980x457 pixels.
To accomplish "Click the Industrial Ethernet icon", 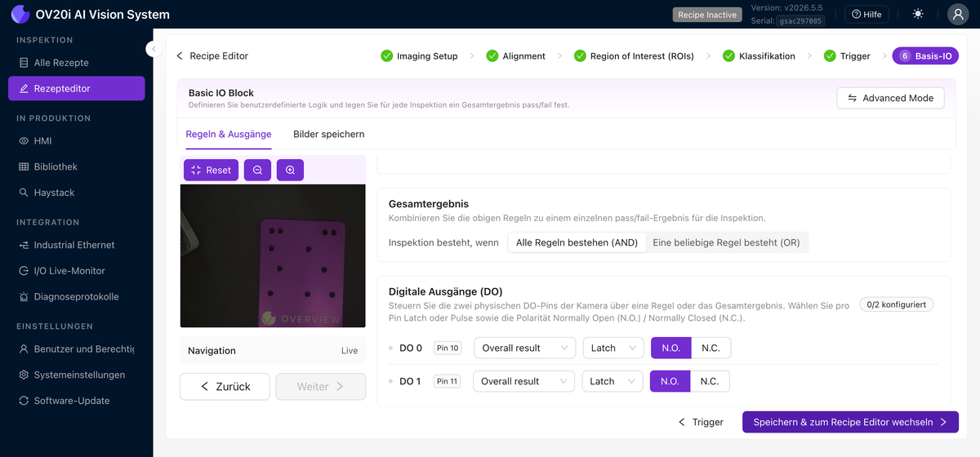I will point(24,245).
